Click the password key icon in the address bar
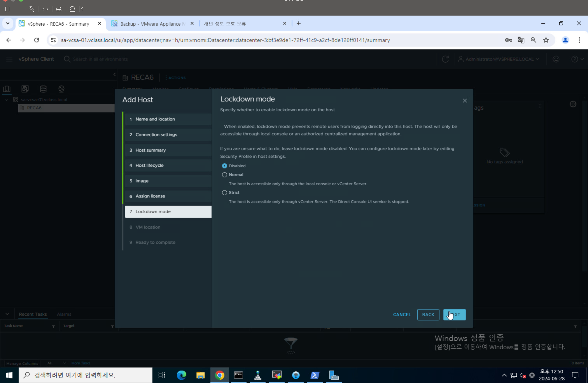Viewport: 588px width, 383px height. [508, 40]
